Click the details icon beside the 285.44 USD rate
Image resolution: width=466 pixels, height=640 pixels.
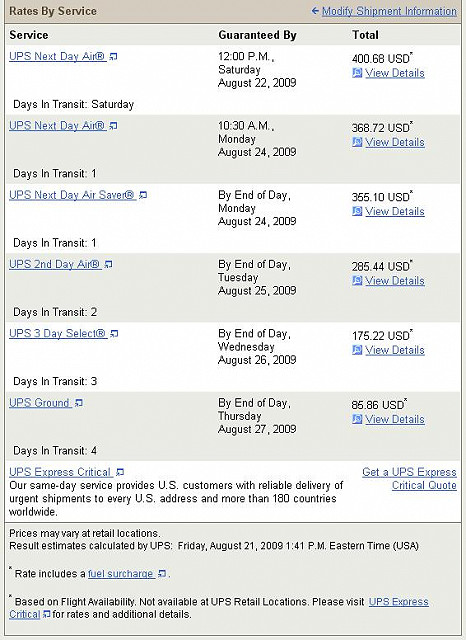pos(357,281)
